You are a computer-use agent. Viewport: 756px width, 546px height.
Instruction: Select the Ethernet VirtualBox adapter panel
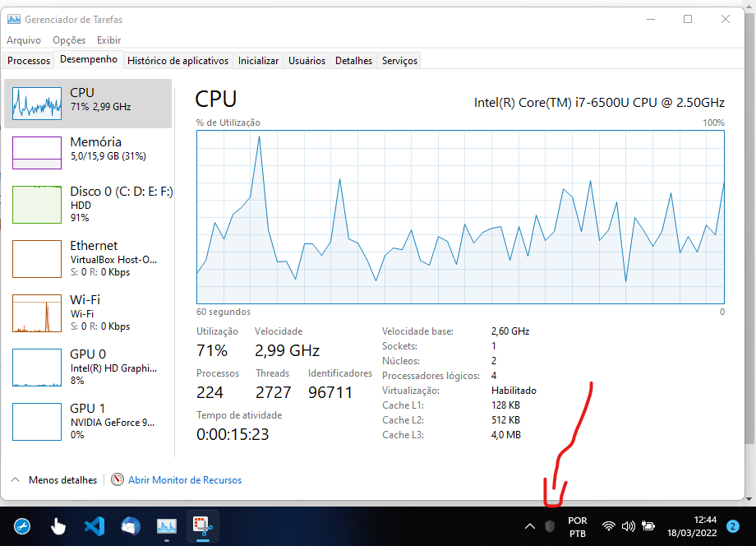[x=88, y=258]
